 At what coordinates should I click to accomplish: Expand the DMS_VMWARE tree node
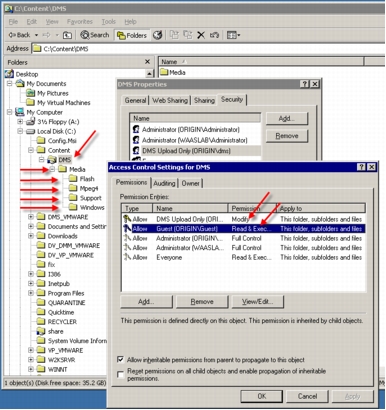pos(31,217)
